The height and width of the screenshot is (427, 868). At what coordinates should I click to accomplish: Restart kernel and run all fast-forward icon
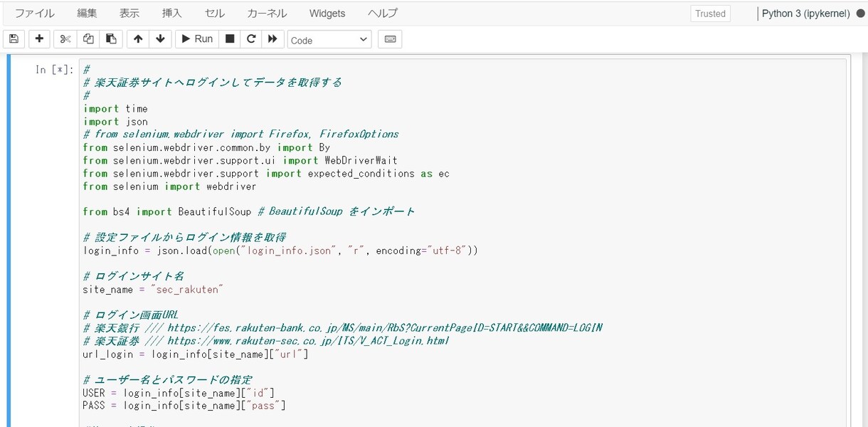[x=272, y=39]
